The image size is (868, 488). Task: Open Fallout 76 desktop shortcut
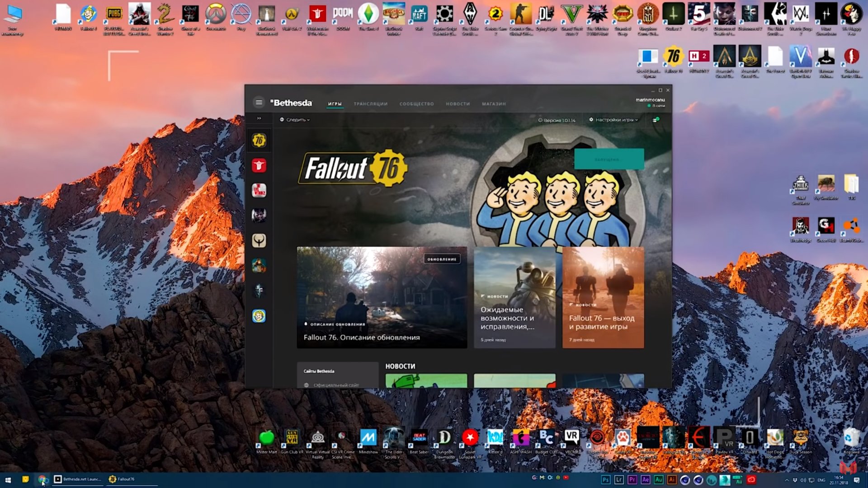click(673, 60)
